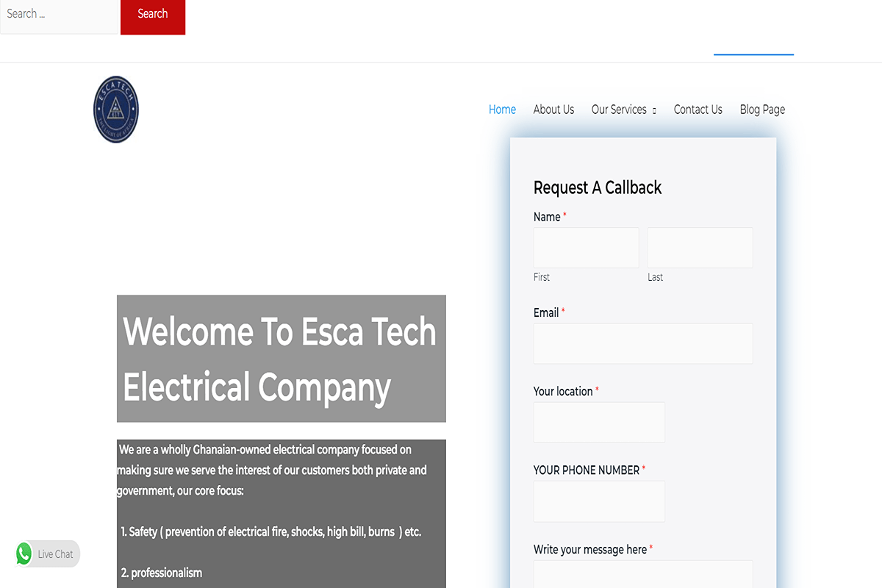The image size is (882, 588).
Task: Focus the Email input field
Action: (x=643, y=343)
